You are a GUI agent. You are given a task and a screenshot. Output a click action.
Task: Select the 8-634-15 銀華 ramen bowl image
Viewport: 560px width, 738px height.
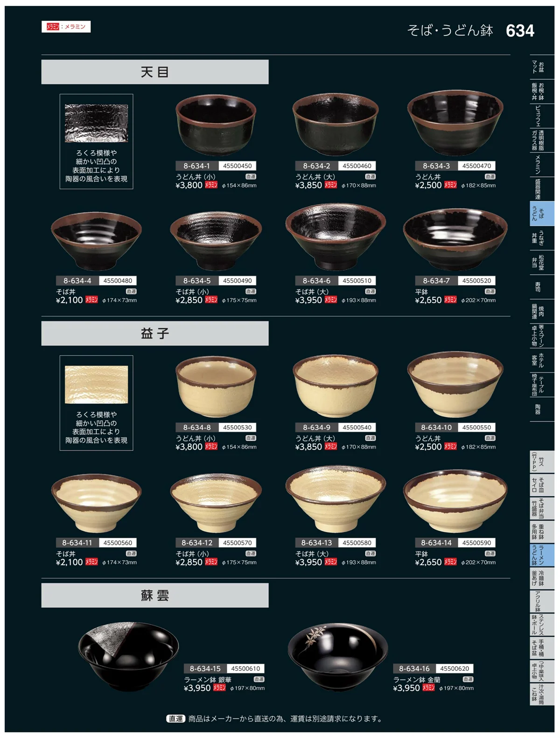pyautogui.click(x=128, y=656)
